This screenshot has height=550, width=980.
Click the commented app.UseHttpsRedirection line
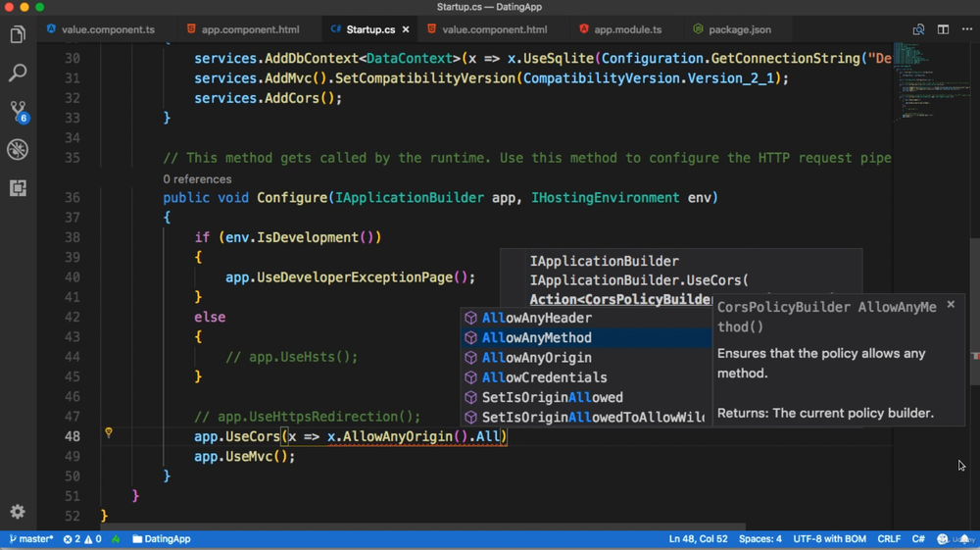tap(307, 417)
